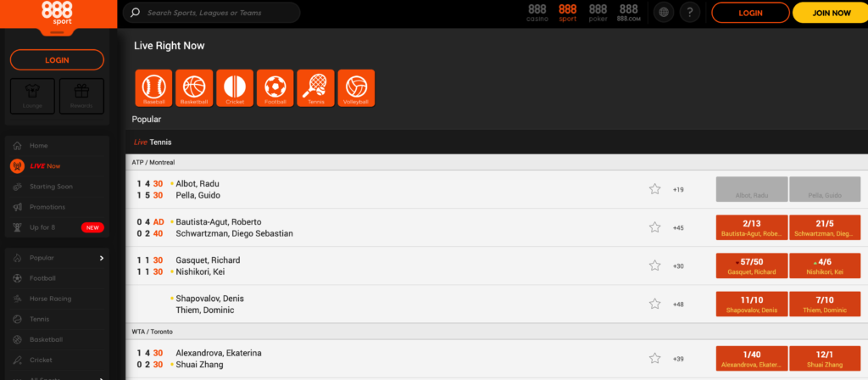
Task: Expand +48 markets for Shapovalov match
Action: pos(678,305)
